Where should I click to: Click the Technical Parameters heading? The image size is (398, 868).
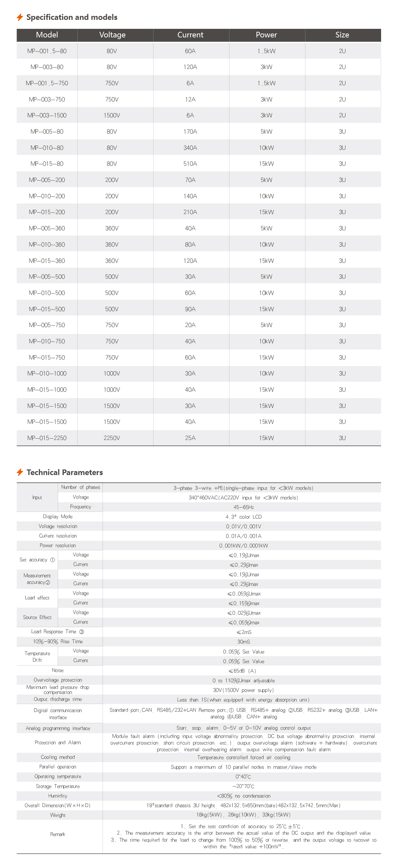coord(65,472)
